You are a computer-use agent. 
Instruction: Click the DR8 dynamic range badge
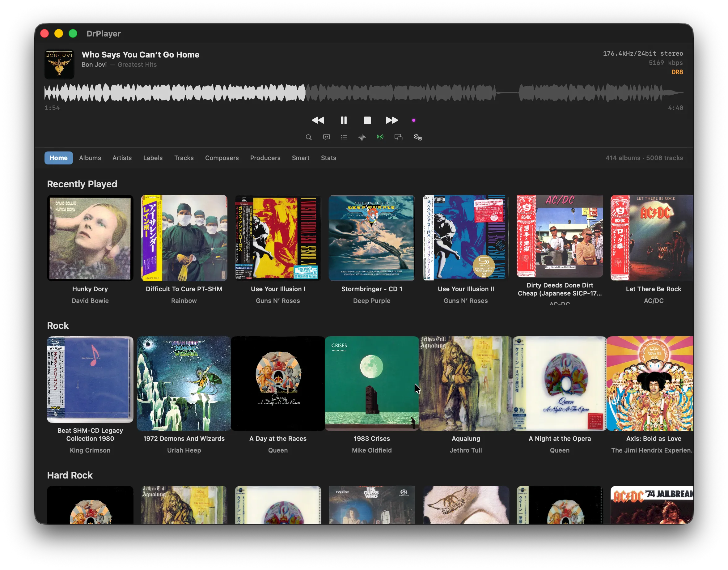point(677,72)
